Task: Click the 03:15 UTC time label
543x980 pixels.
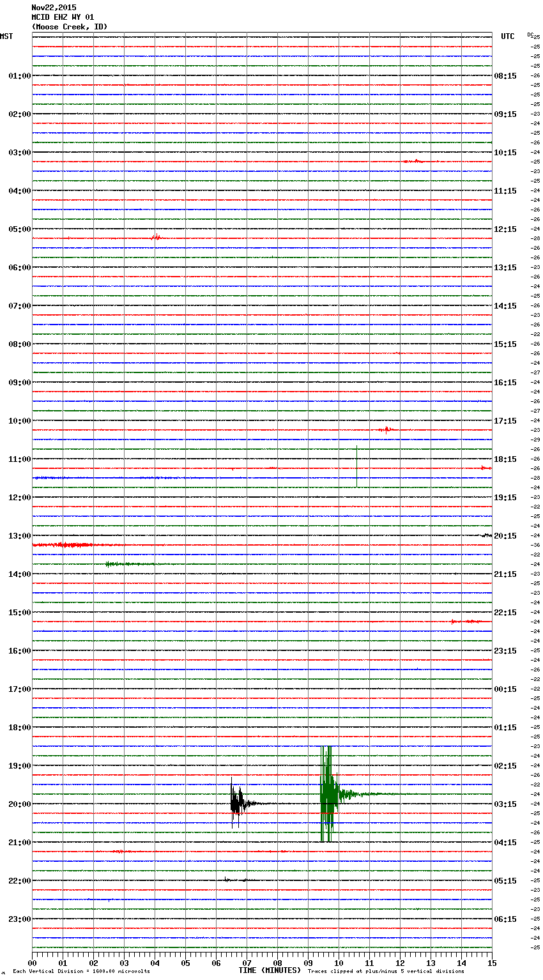Action: 505,804
